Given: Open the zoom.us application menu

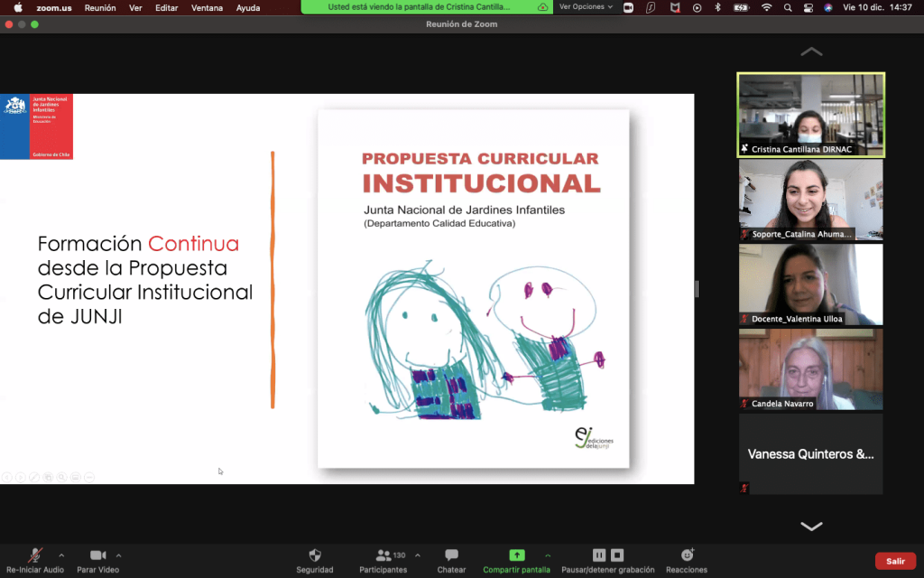Looking at the screenshot, I should (53, 7).
